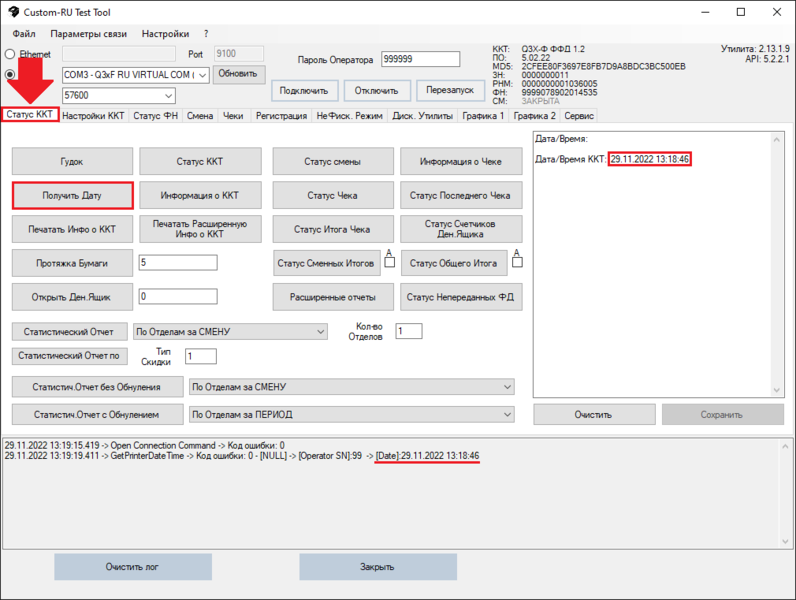The image size is (796, 600).
Task: Open the Файл menu
Action: [x=25, y=34]
